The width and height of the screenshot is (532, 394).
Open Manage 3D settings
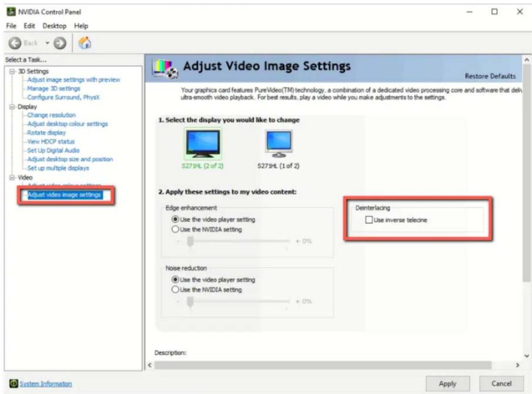click(x=53, y=89)
